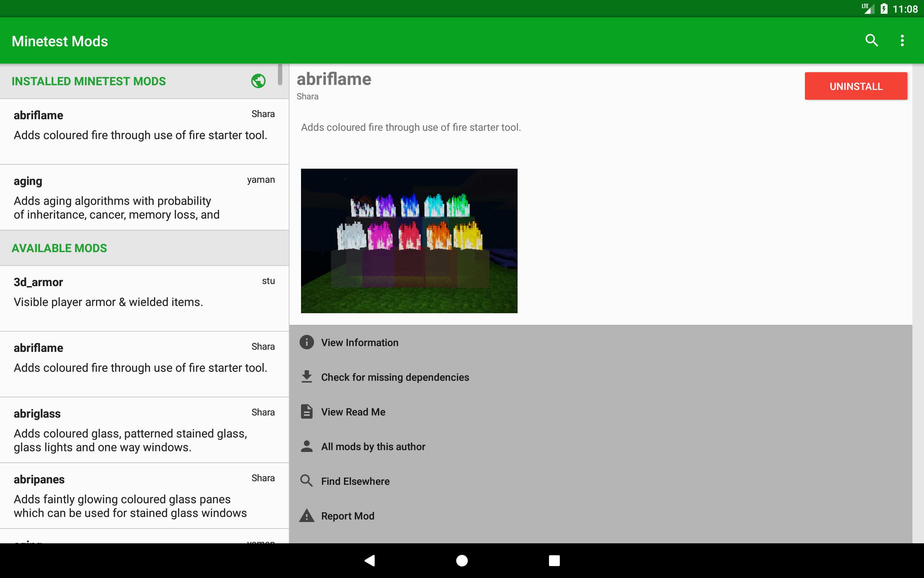Image resolution: width=924 pixels, height=578 pixels.
Task: Tap the Android recent apps square button
Action: pos(554,561)
